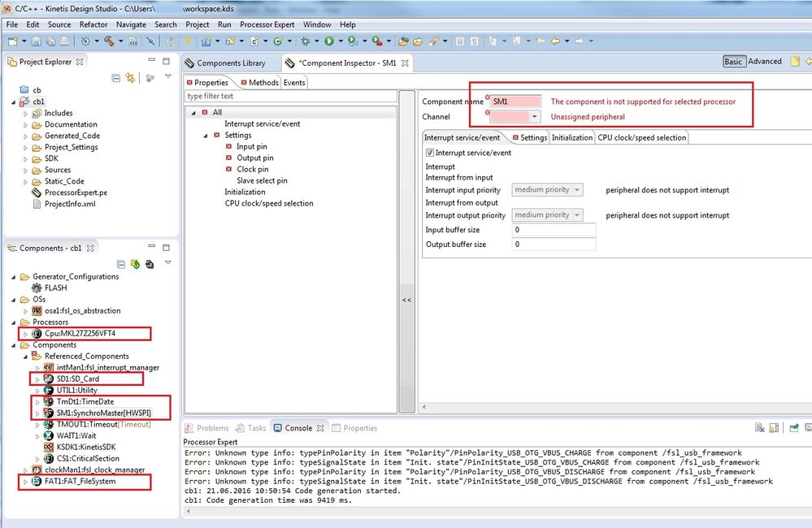This screenshot has height=528, width=812.
Task: Toggle the Interrupt service/event checkbox
Action: (x=430, y=153)
